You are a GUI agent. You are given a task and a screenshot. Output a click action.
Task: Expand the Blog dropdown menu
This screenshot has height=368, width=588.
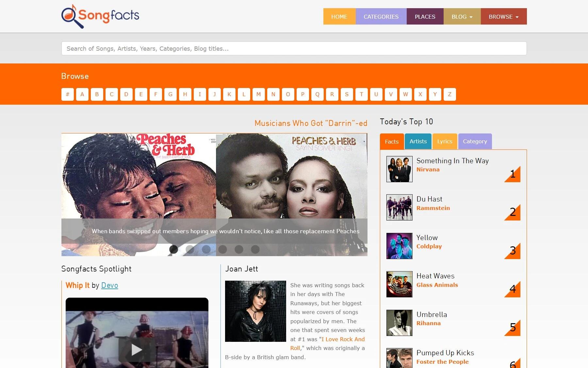[462, 17]
